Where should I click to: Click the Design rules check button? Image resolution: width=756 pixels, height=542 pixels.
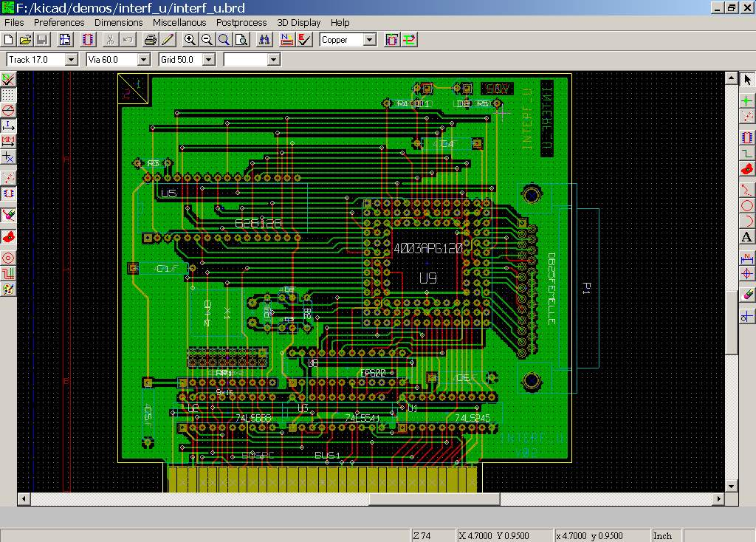point(305,40)
